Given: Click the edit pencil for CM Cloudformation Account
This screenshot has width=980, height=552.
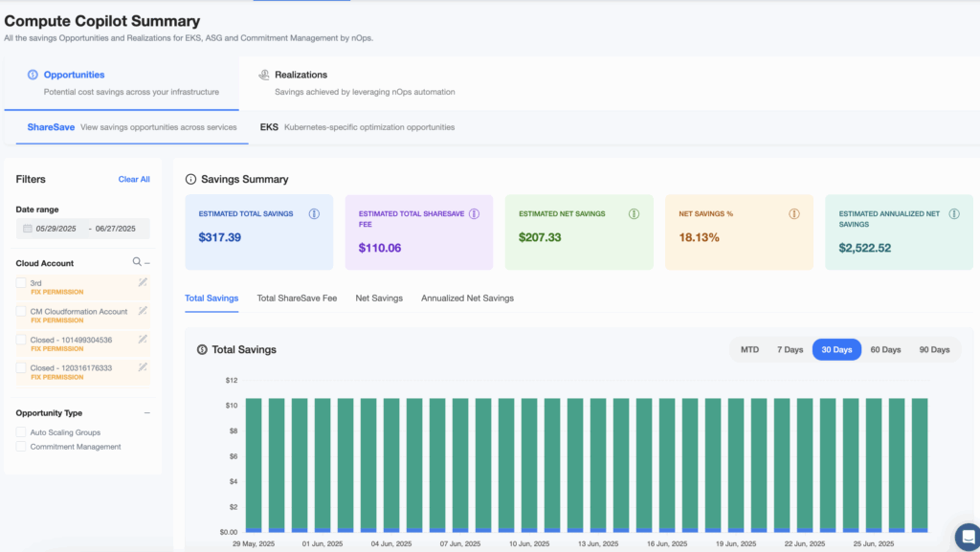Looking at the screenshot, I should click(143, 311).
